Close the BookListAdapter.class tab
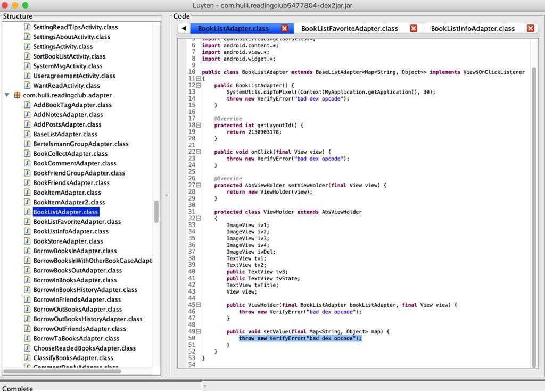545x392 pixels. 284,28
